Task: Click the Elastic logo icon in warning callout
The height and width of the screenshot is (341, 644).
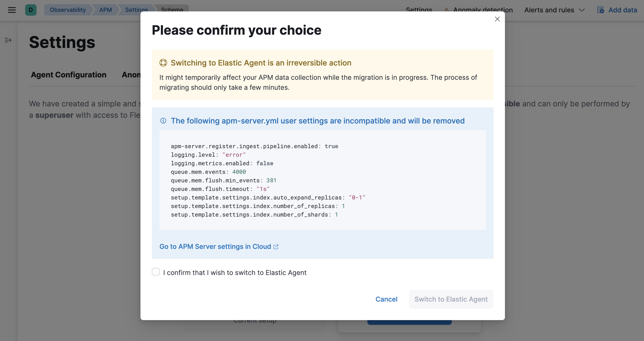Action: tap(163, 63)
